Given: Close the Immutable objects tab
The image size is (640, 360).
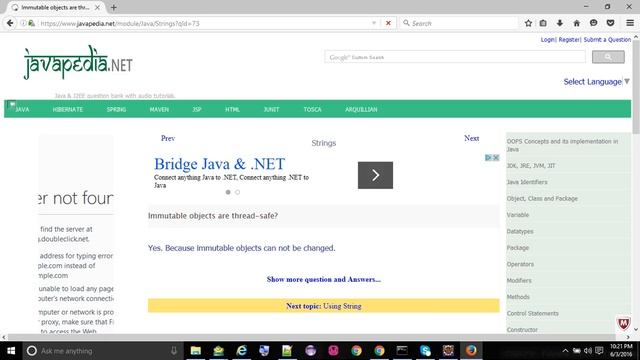Looking at the screenshot, I should point(97,7).
